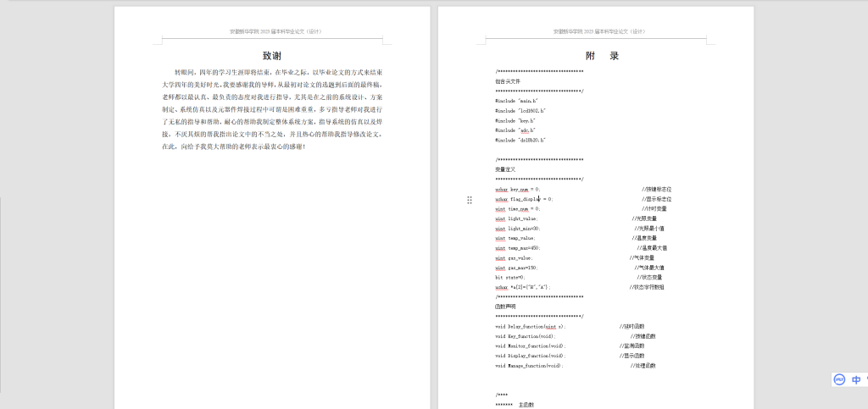The height and width of the screenshot is (409, 868).
Task: Click the #include "ds18b20.h" line
Action: (x=520, y=140)
